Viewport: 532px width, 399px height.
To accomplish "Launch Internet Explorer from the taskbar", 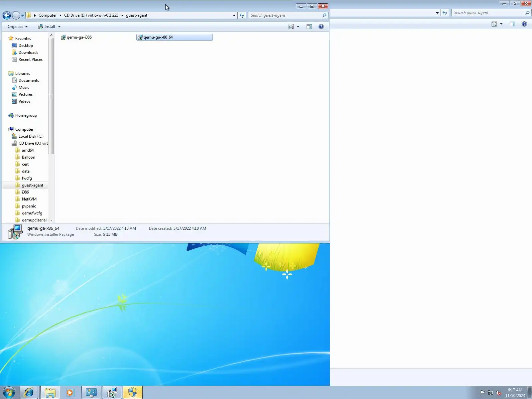I will point(29,393).
